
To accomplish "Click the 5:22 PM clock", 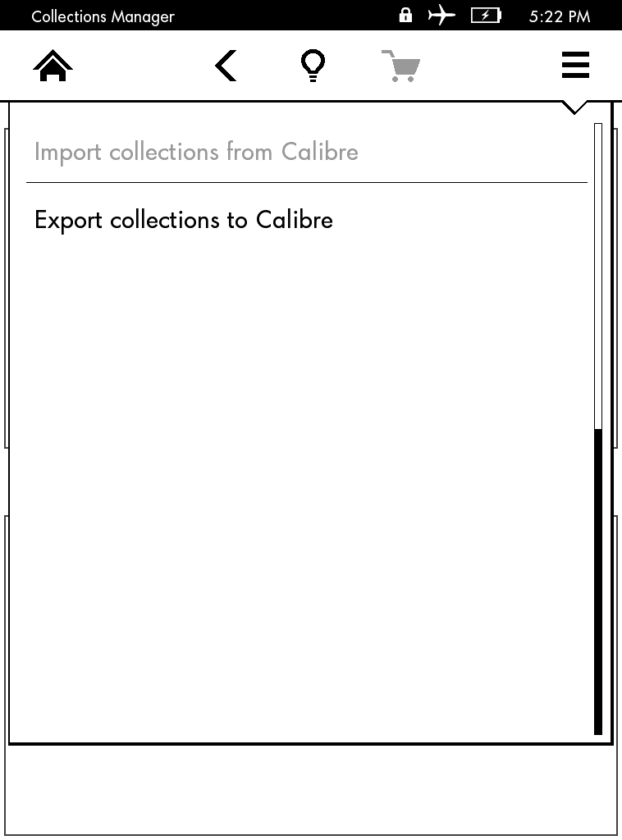I will [x=560, y=16].
